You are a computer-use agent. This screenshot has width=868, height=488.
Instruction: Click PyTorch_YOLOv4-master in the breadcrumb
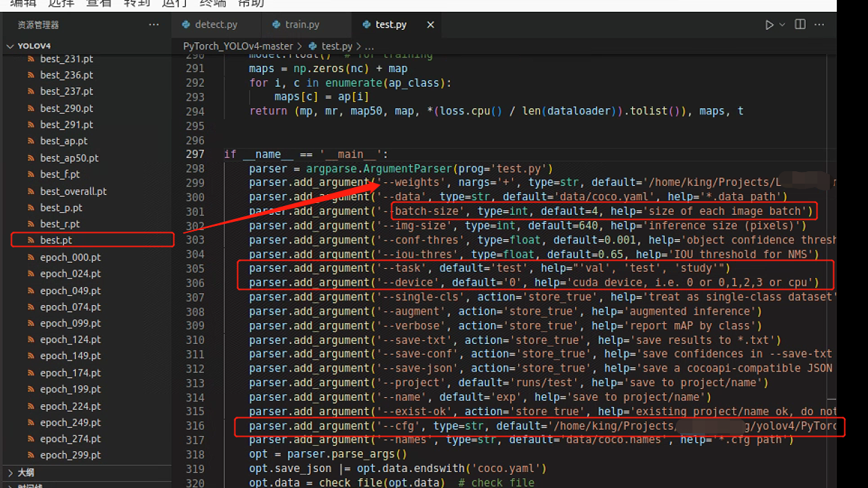coord(238,46)
